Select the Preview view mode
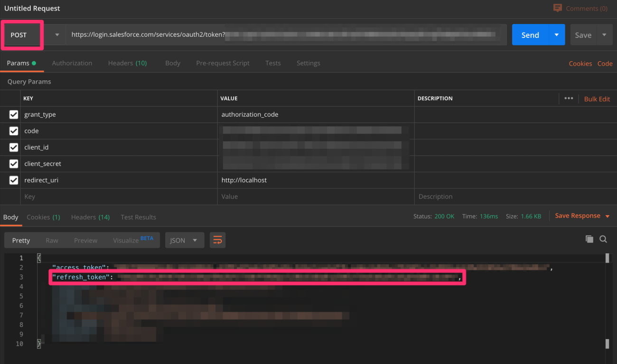Image resolution: width=617 pixels, height=364 pixels. coord(85,240)
